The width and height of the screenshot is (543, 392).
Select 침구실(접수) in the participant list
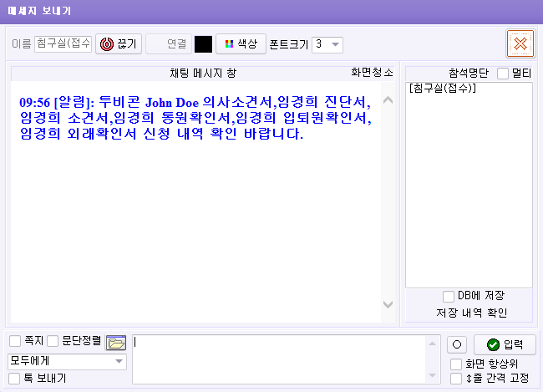(x=443, y=89)
